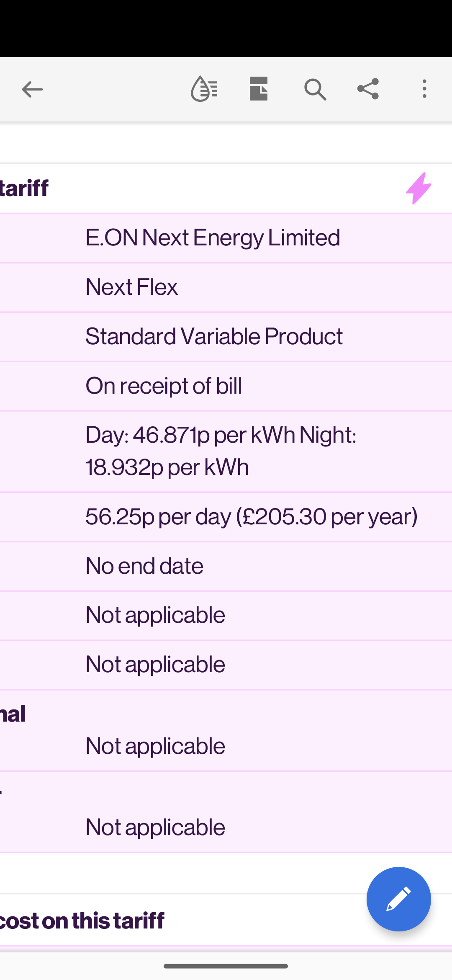Screen dimensions: 452x980
Task: Tap the 'cost on this tariff' heading
Action: pos(82,920)
